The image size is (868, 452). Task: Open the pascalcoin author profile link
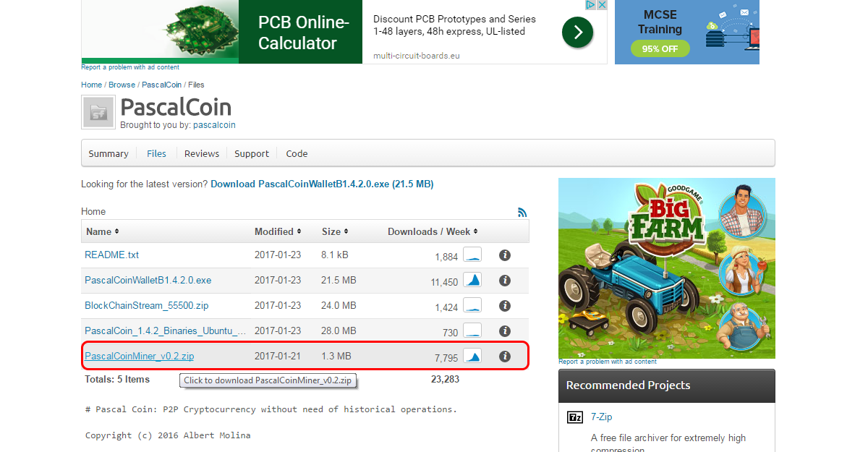pyautogui.click(x=214, y=124)
